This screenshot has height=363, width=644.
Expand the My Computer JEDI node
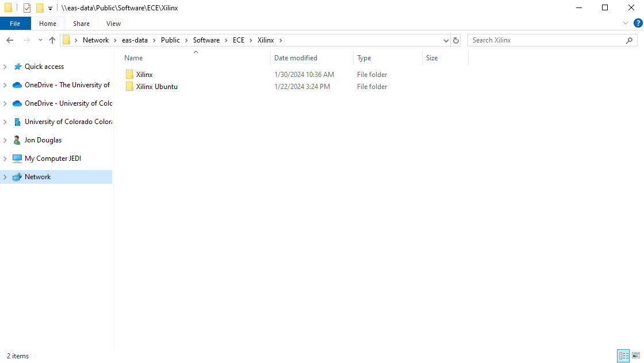[5, 159]
